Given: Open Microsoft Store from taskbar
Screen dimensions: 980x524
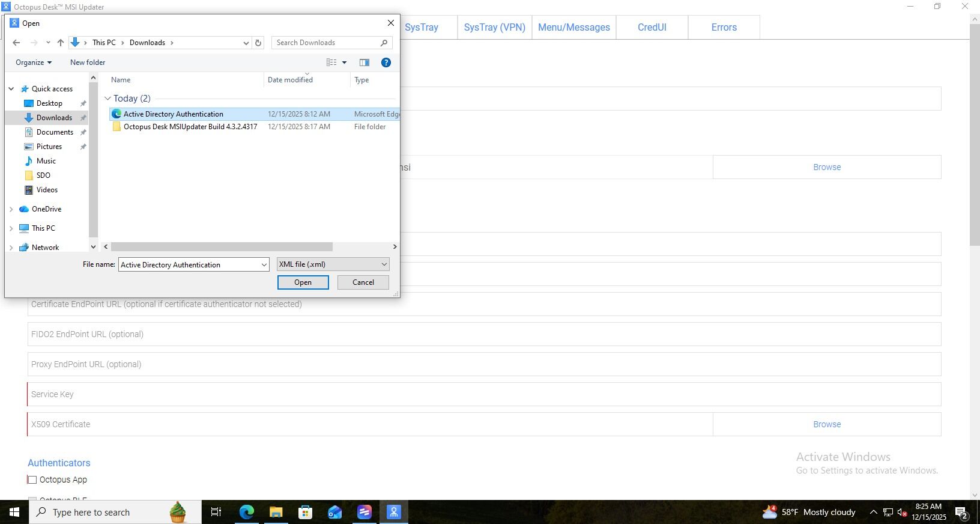Looking at the screenshot, I should [305, 512].
